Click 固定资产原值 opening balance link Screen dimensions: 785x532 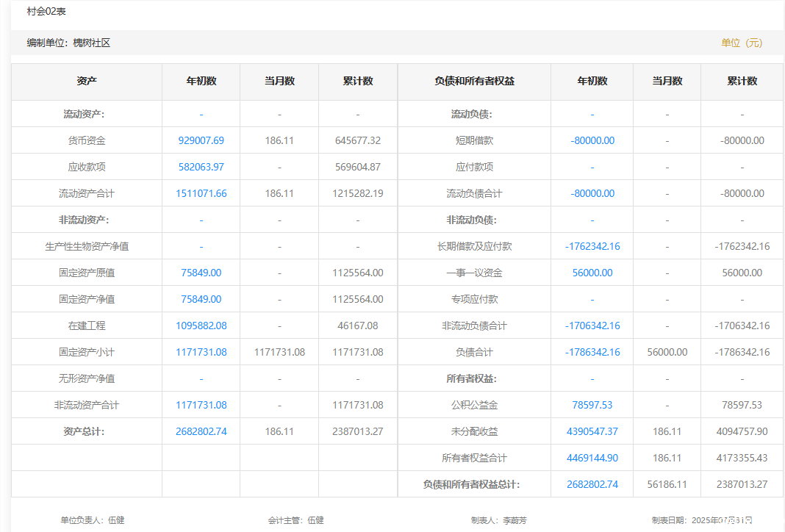[x=201, y=273]
